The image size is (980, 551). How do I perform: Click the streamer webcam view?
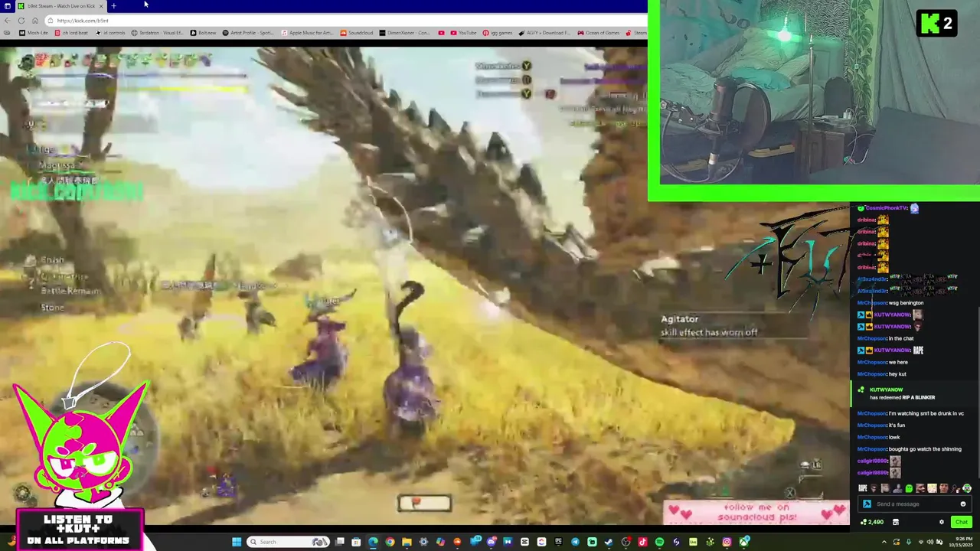tap(820, 93)
